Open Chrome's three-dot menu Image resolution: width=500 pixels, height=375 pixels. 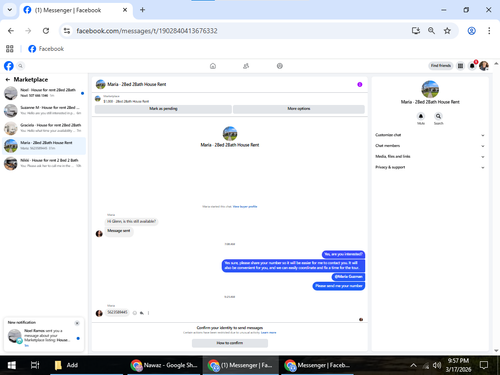pos(489,31)
